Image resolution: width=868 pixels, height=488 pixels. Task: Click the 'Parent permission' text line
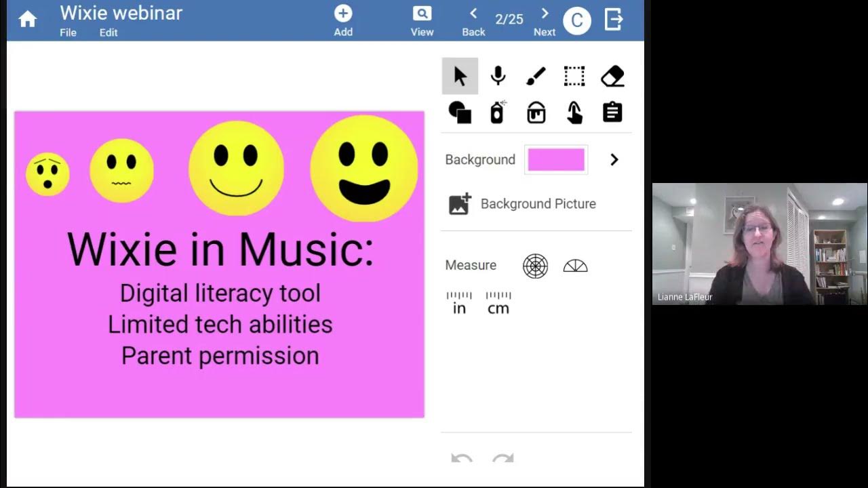220,356
